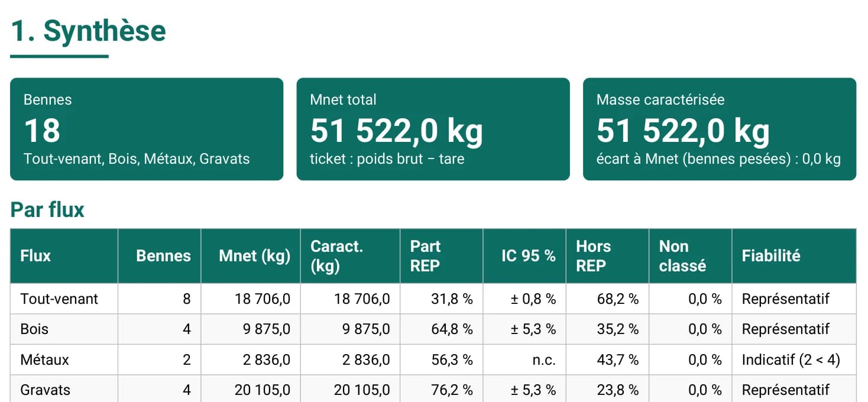Select the Tout-venant row label
The height and width of the screenshot is (402, 868).
(x=59, y=299)
